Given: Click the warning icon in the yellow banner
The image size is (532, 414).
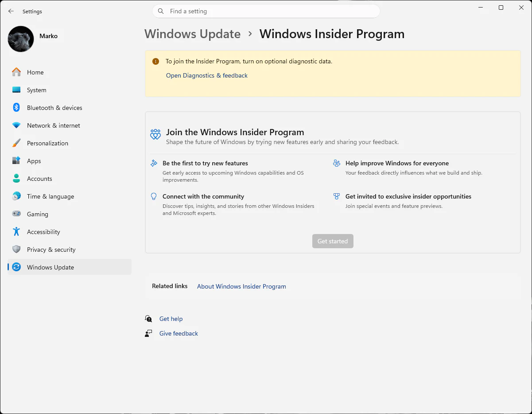Looking at the screenshot, I should tap(155, 62).
